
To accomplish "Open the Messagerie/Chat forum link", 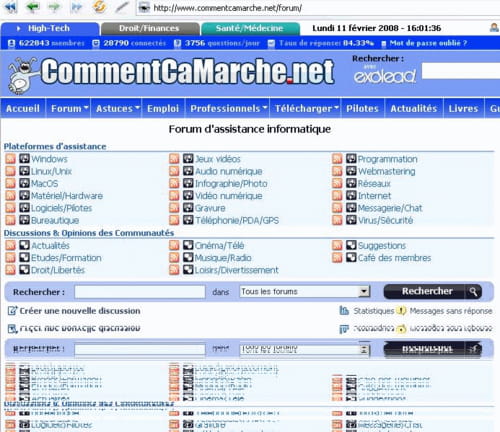I will [x=390, y=208].
